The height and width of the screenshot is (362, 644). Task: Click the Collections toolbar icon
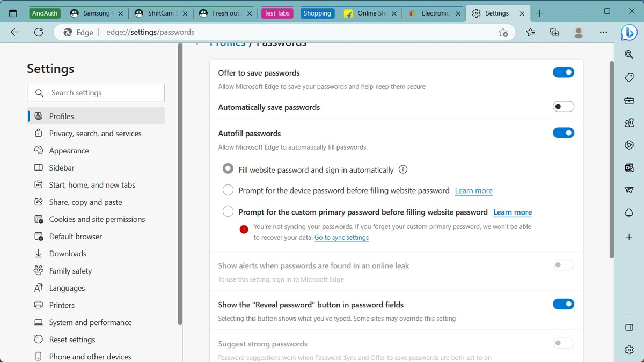coord(554,32)
